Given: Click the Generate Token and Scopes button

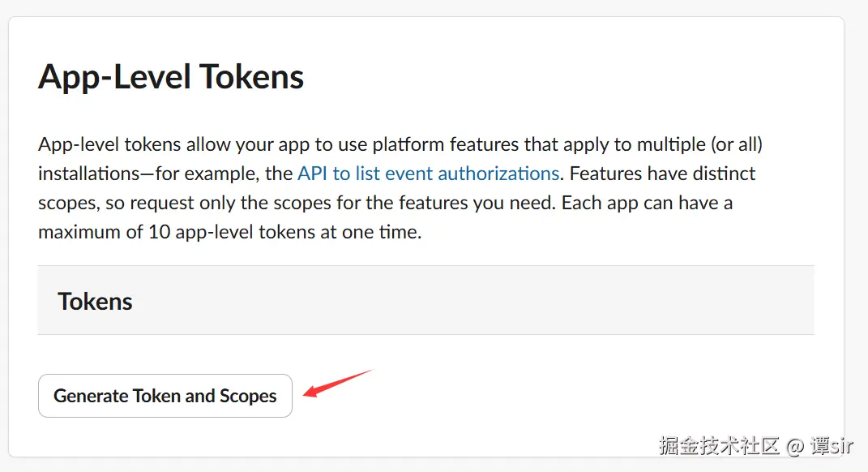Looking at the screenshot, I should click(x=165, y=396).
